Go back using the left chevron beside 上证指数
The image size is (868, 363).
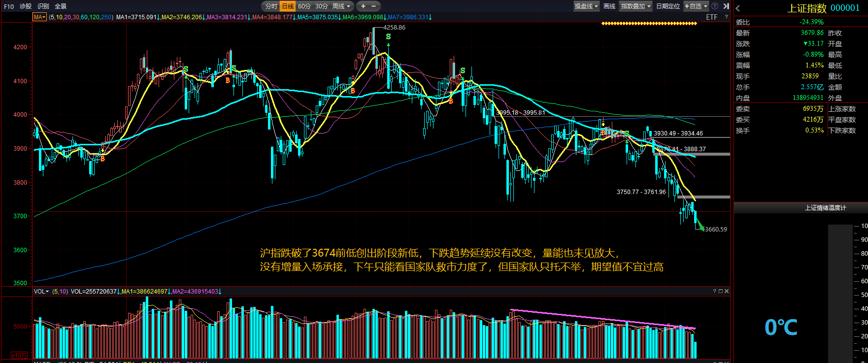pos(738,8)
